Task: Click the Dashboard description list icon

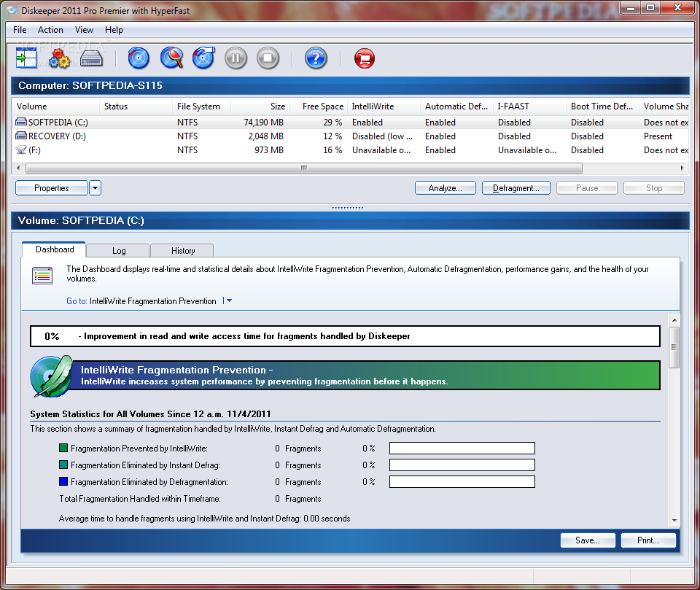Action: coord(42,276)
